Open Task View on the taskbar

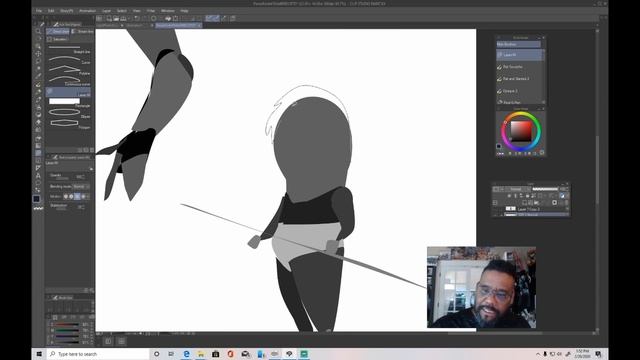[171, 354]
